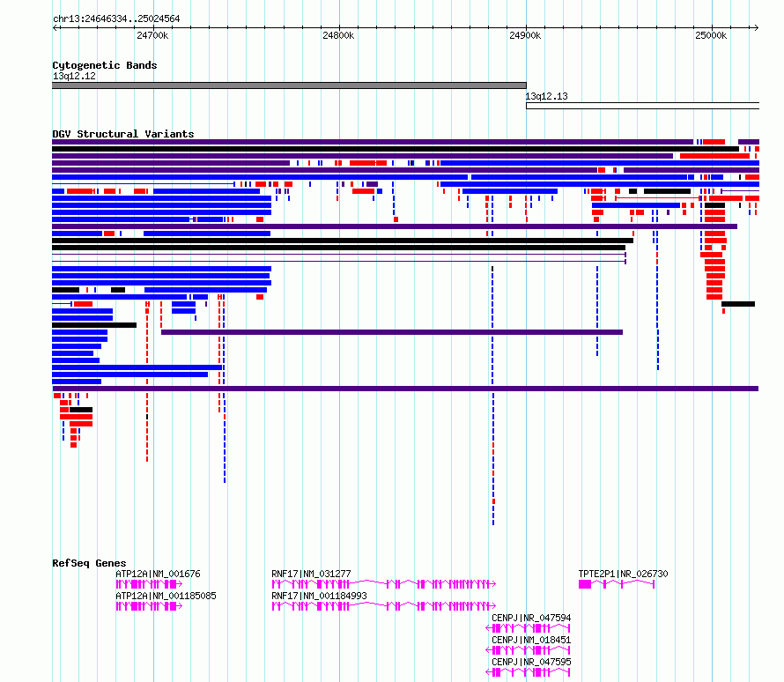784x682 pixels.
Task: Click the ATP12A NM_001676 gene model glyph
Action: coord(149,584)
